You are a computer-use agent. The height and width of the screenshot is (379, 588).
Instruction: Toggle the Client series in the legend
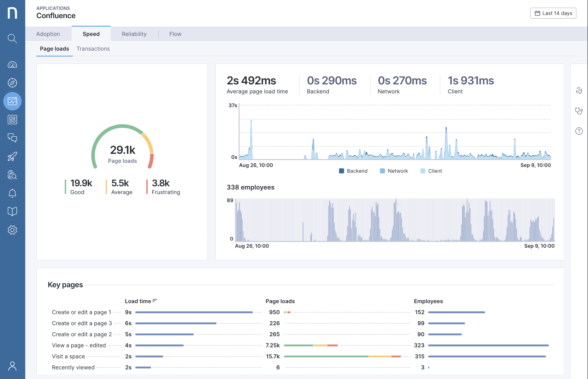[431, 171]
